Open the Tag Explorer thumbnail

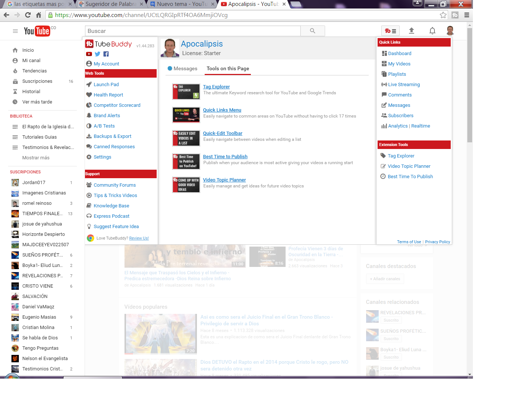point(186,92)
